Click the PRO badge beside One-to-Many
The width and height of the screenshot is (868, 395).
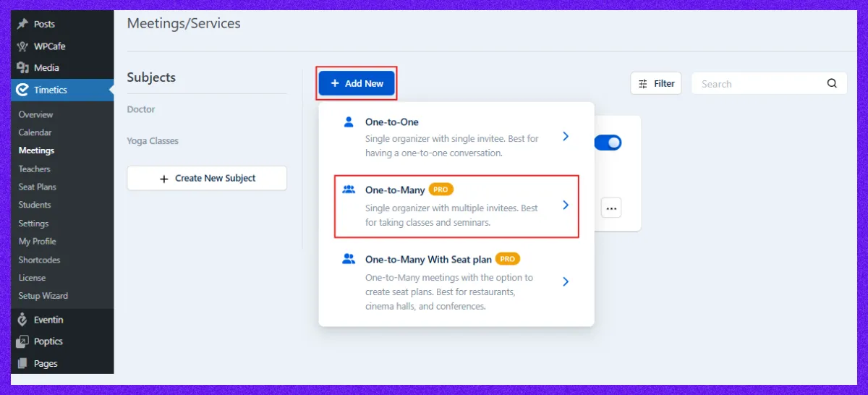441,190
